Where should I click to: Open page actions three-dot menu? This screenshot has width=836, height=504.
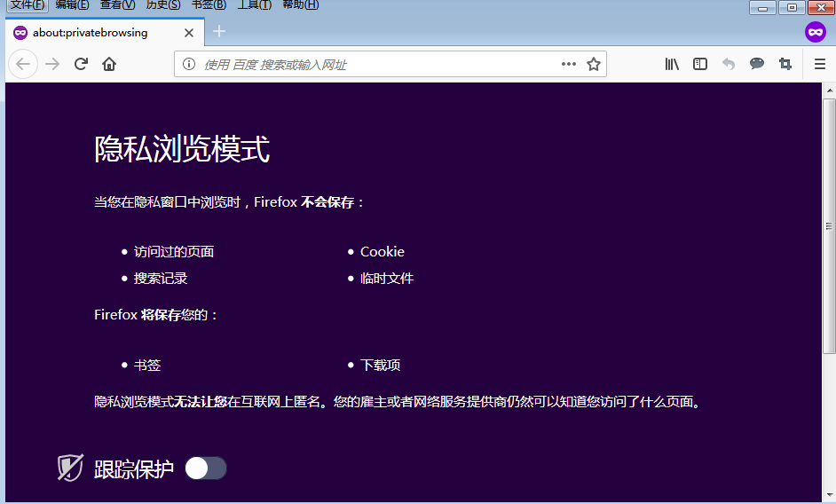click(x=569, y=64)
